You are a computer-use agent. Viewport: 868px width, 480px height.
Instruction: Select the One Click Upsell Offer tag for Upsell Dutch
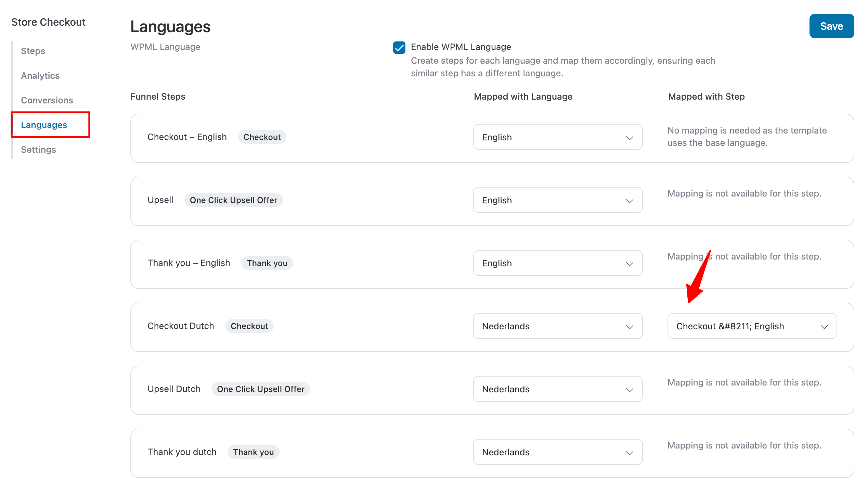(x=261, y=389)
